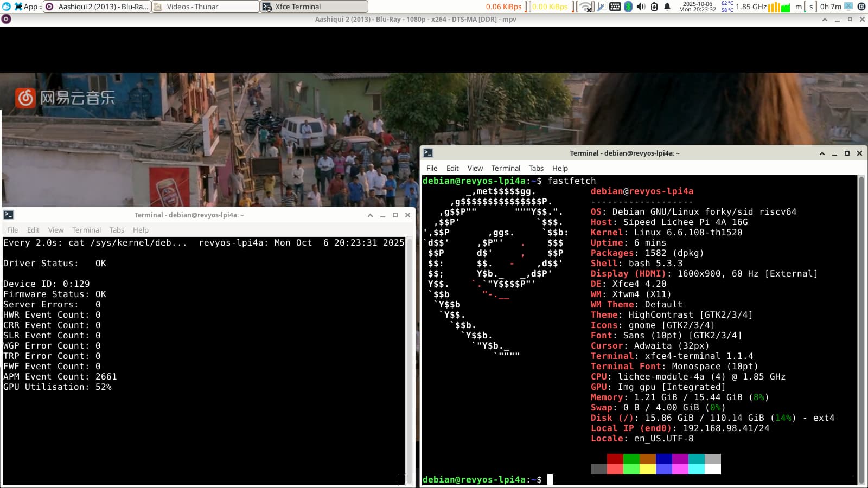Image resolution: width=868 pixels, height=488 pixels.
Task: Click the mpv icon in video title bar
Action: [x=6, y=19]
